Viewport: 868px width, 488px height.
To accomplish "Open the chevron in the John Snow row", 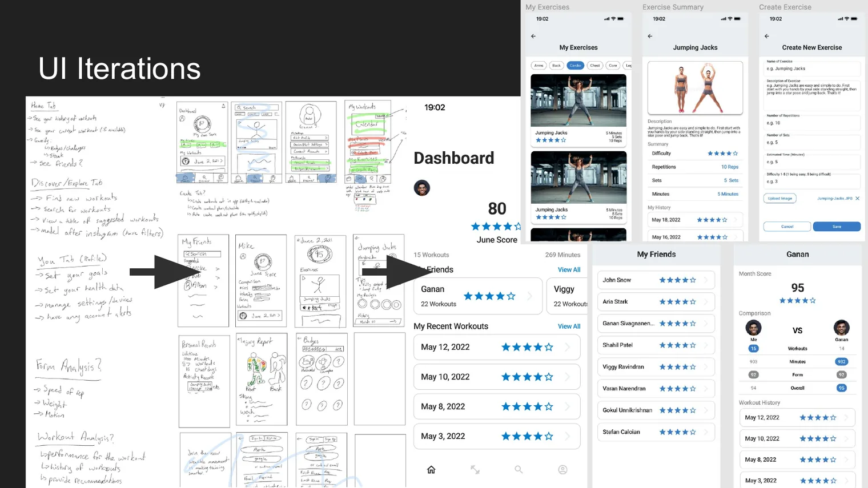I will (x=706, y=280).
